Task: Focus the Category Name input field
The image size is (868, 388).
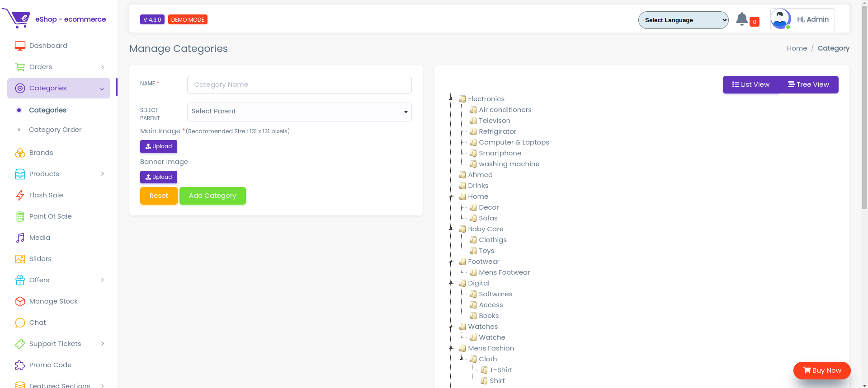Action: click(x=299, y=84)
